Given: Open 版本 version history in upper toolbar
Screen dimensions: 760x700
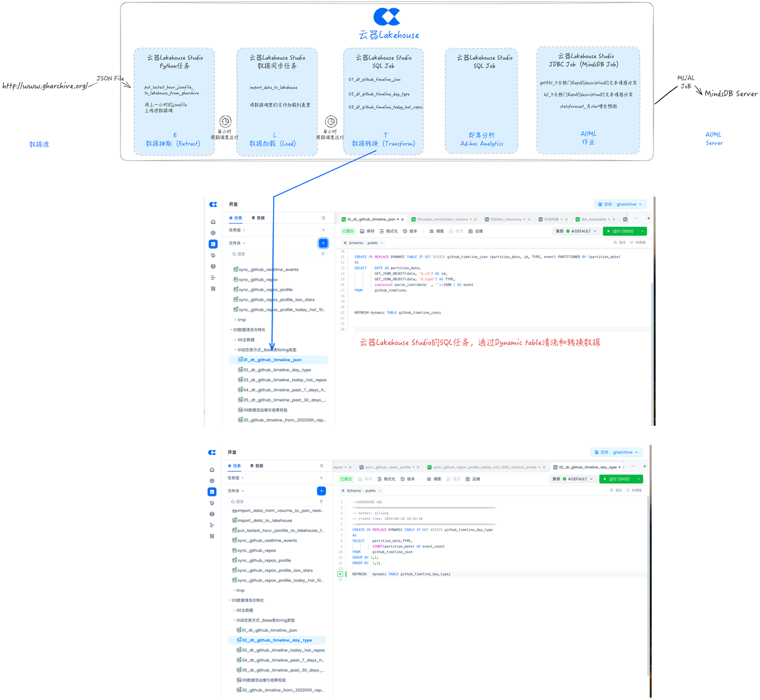Looking at the screenshot, I should click(410, 232).
